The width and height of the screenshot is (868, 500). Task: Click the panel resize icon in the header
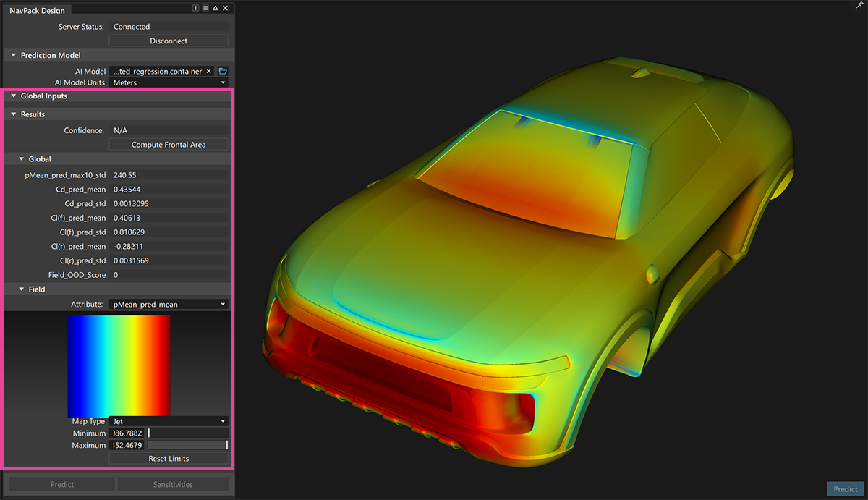(195, 8)
